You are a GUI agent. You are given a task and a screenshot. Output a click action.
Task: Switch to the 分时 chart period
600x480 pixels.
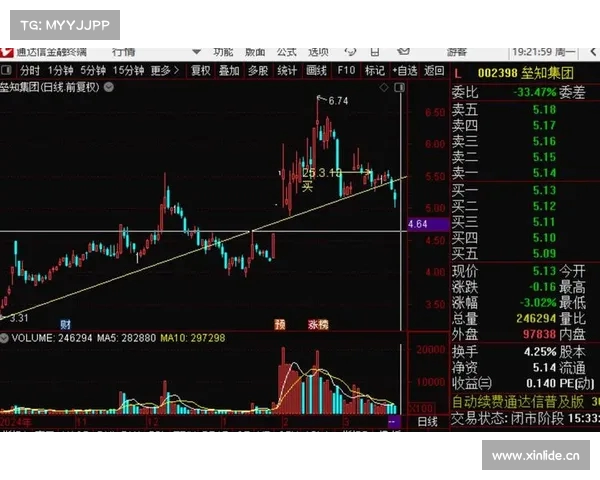(30, 70)
